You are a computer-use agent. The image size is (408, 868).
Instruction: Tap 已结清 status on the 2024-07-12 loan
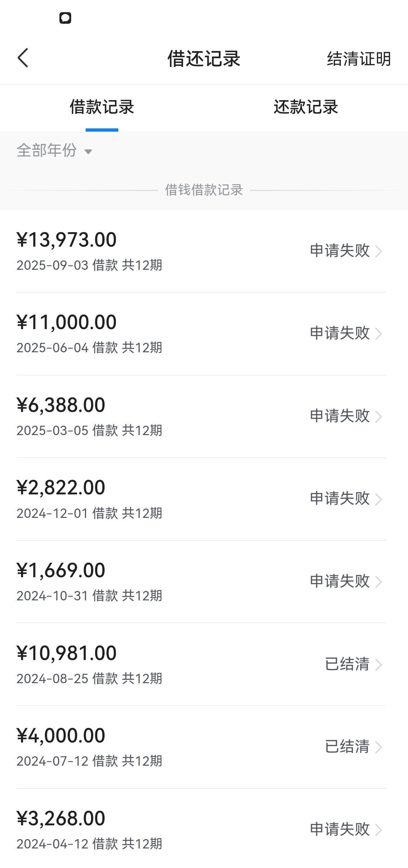pyautogui.click(x=347, y=746)
